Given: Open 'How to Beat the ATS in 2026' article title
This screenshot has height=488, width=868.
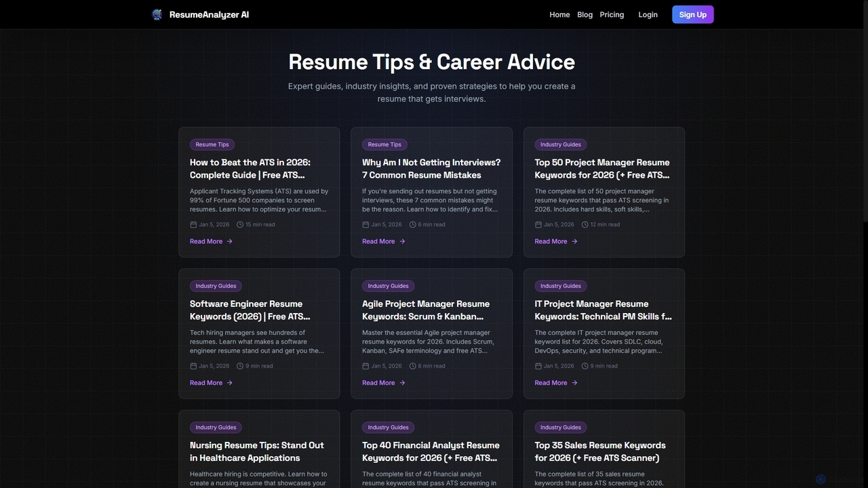Looking at the screenshot, I should (x=250, y=169).
